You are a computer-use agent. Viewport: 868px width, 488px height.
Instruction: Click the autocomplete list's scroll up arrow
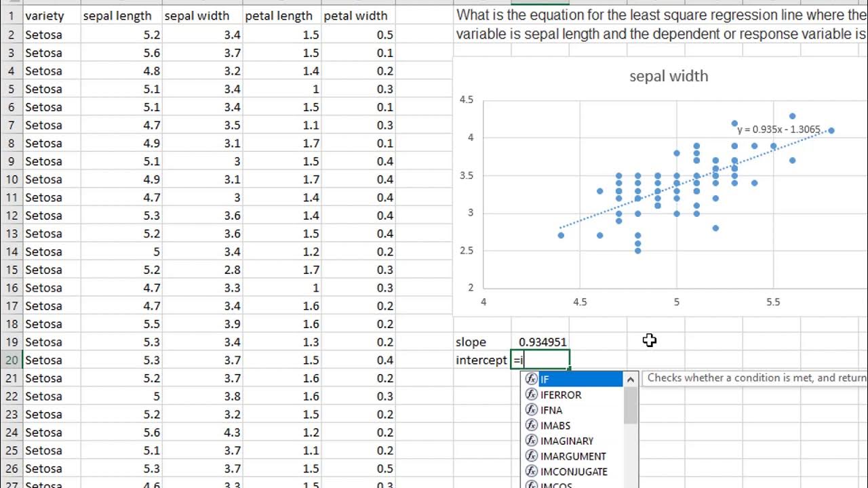631,380
